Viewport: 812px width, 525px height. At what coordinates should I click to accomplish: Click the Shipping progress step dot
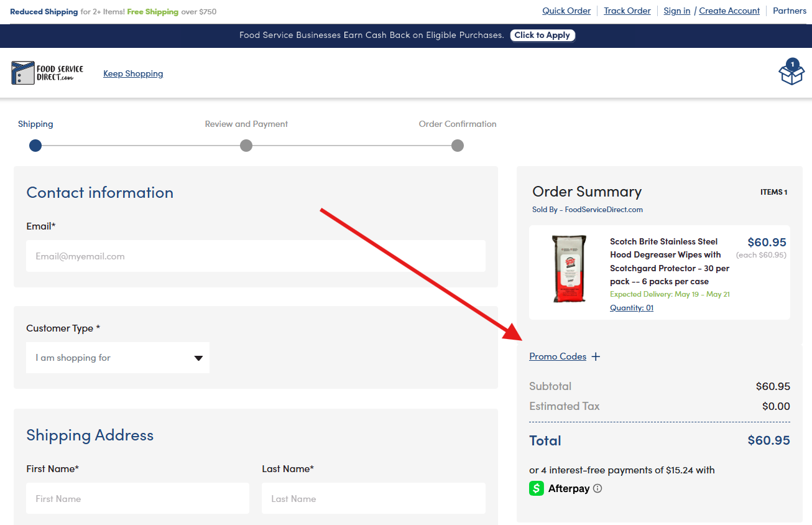35,146
